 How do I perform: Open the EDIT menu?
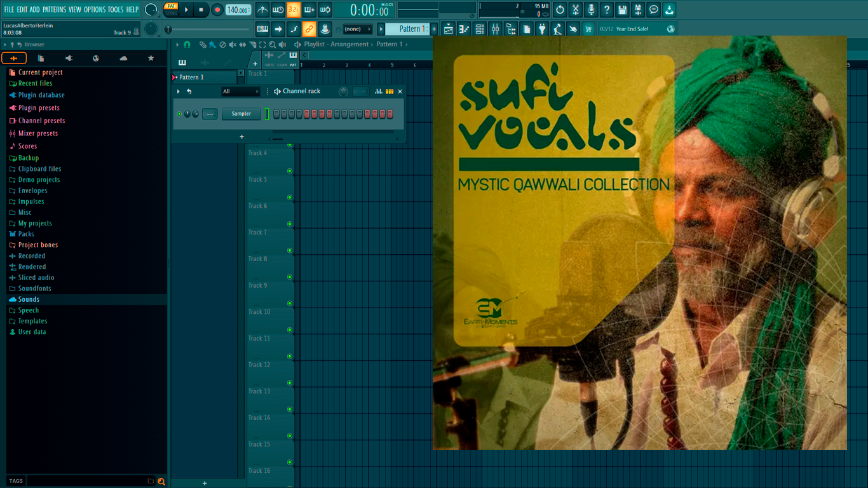(x=22, y=10)
